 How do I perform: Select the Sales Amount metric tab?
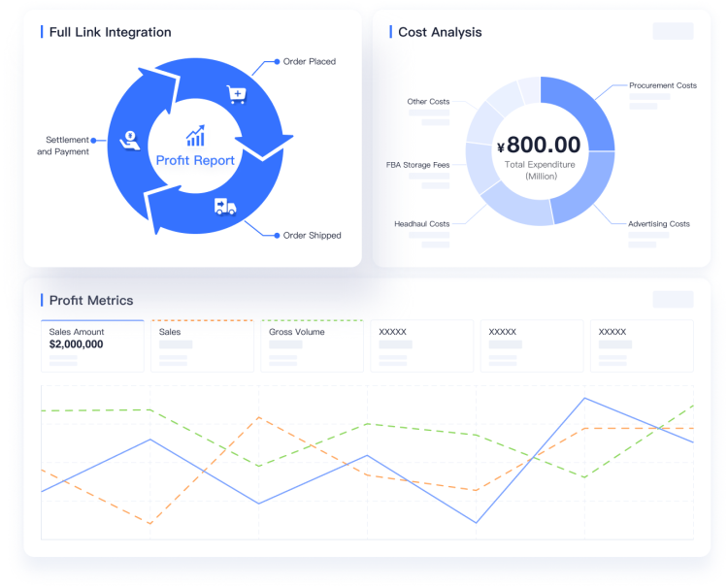92,345
